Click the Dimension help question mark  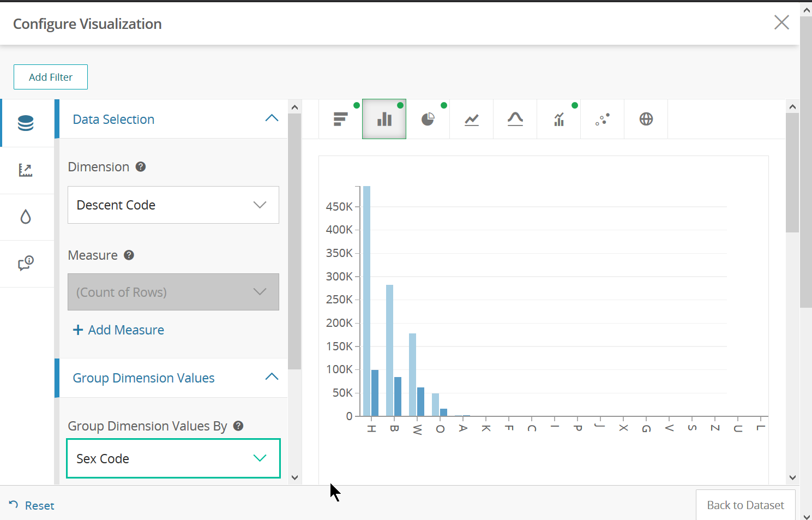point(141,167)
